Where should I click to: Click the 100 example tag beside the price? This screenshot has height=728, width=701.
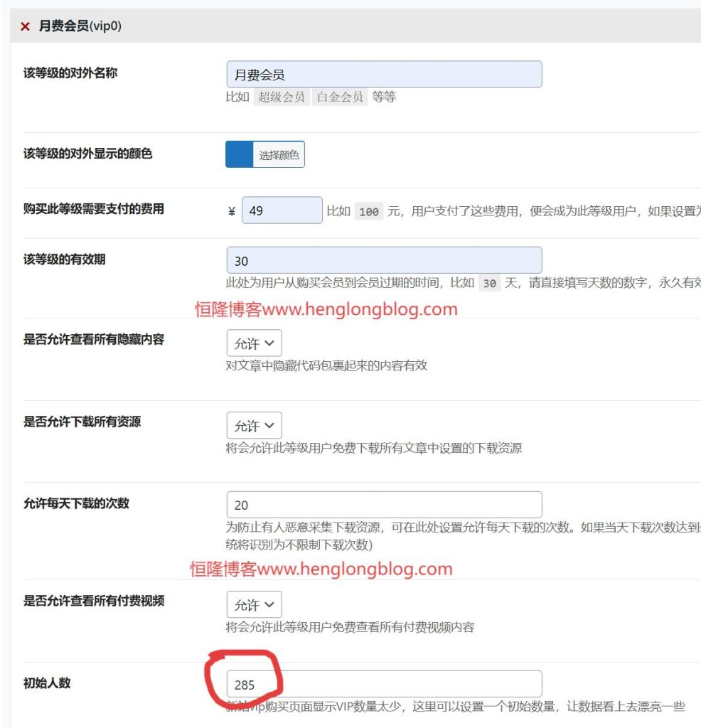[368, 212]
